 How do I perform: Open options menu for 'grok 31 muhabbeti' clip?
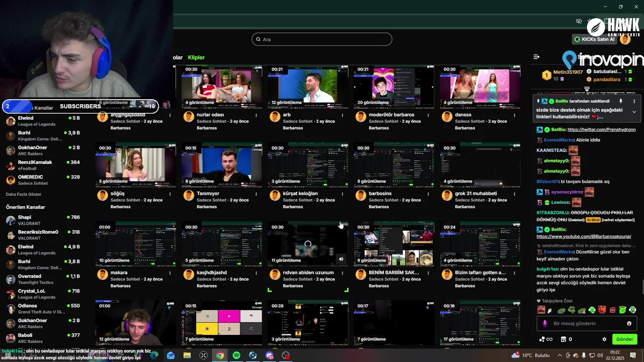514,194
